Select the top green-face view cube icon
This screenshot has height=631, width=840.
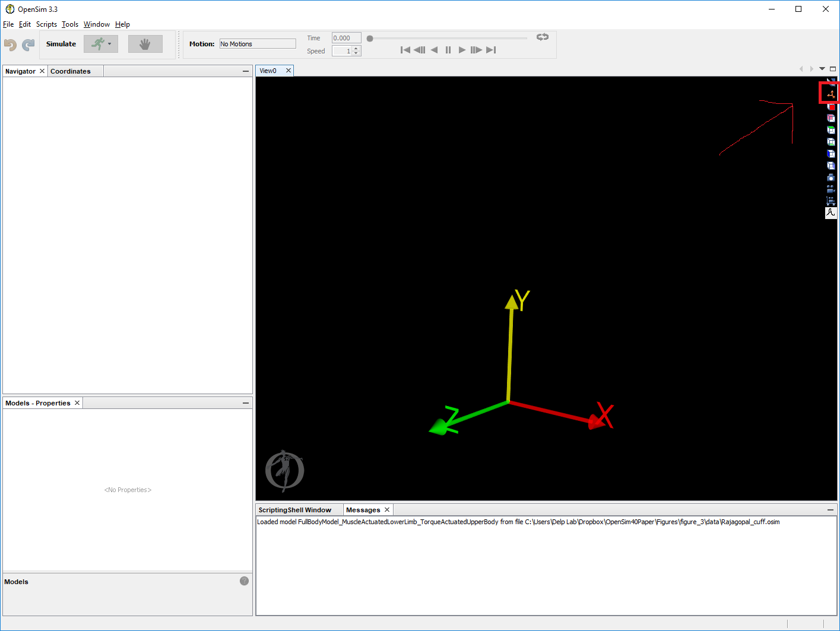pos(831,129)
